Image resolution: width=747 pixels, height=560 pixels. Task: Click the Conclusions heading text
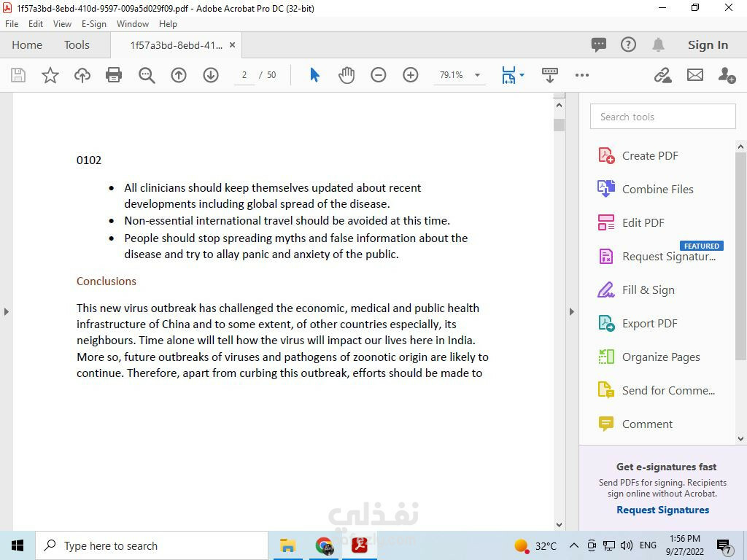[107, 281]
